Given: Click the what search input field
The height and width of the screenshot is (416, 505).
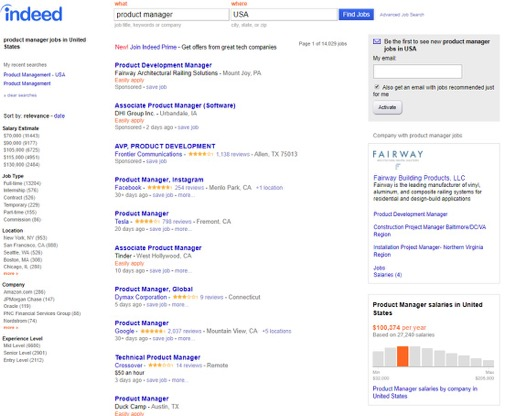Looking at the screenshot, I should tap(171, 14).
